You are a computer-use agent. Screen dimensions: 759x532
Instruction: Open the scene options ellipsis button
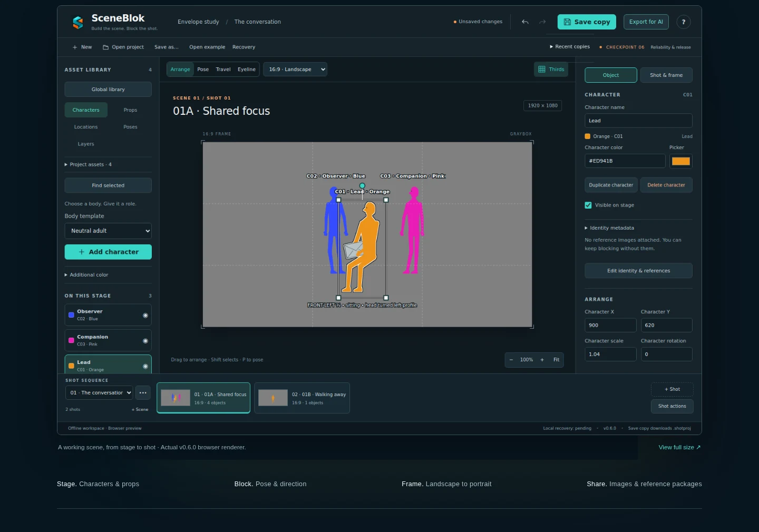click(143, 392)
